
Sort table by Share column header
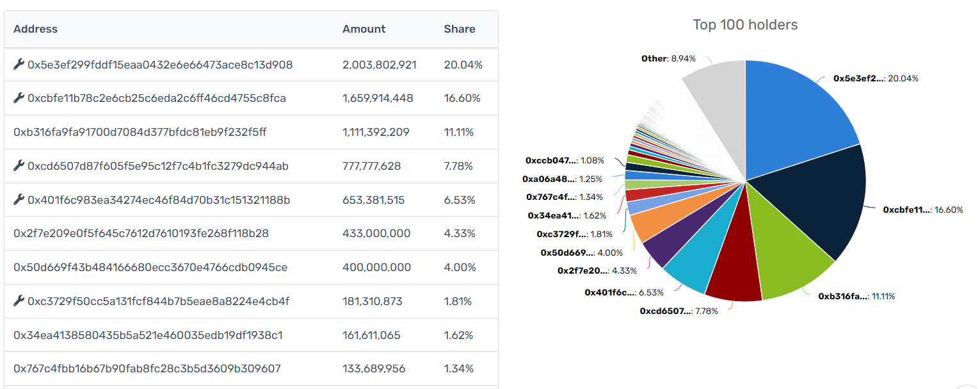(459, 29)
